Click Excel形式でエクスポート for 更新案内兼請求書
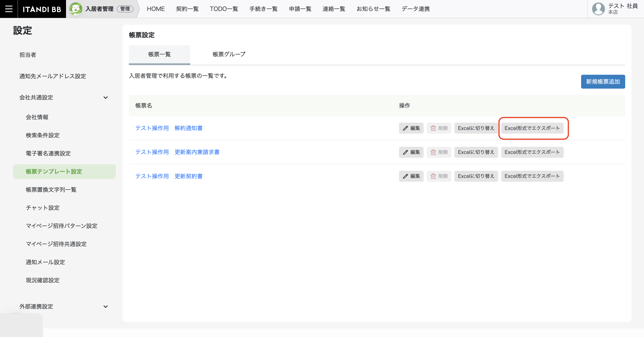This screenshot has height=337, width=644. 532,152
